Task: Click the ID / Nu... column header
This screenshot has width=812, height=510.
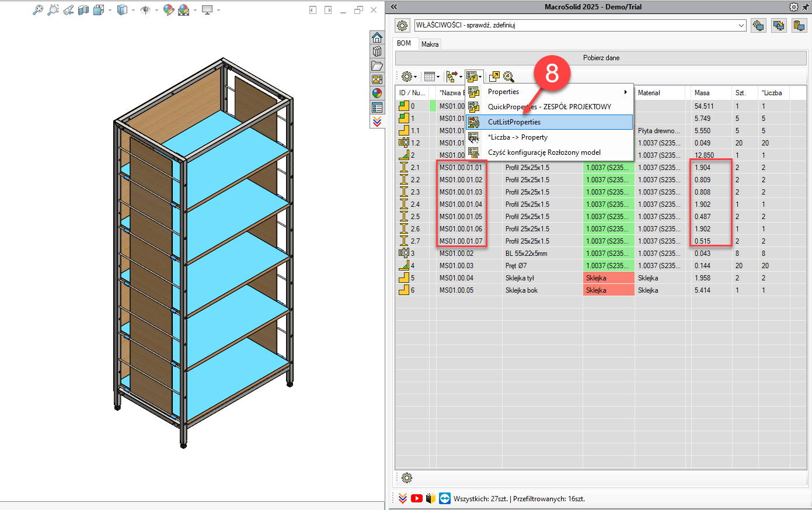Action: pyautogui.click(x=412, y=93)
